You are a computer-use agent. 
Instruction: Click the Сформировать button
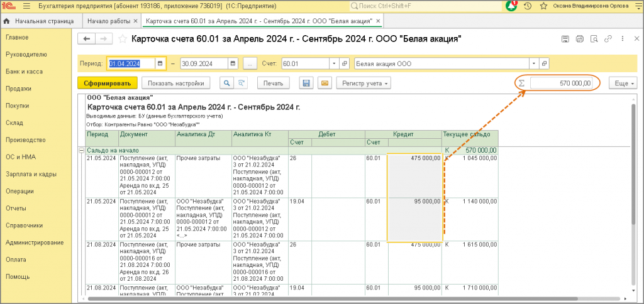tap(107, 84)
